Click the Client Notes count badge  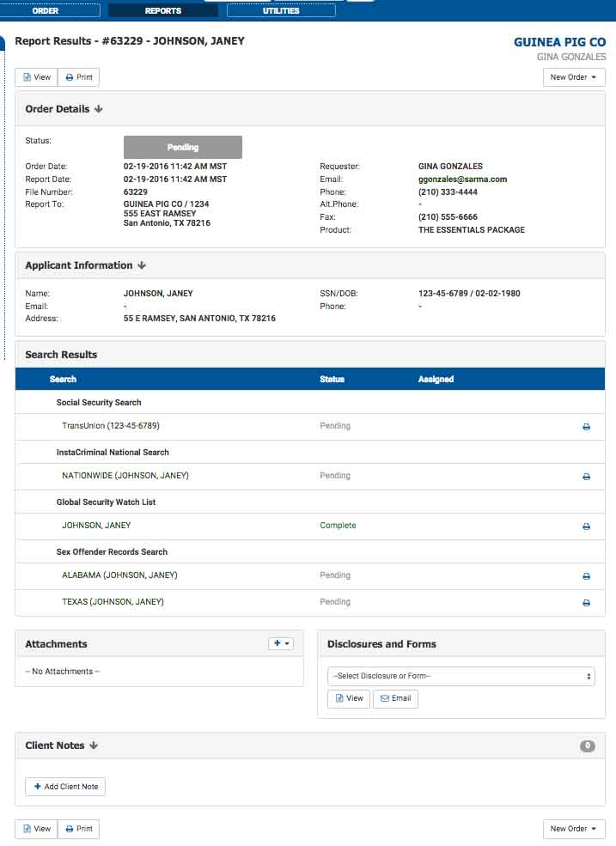(x=588, y=746)
